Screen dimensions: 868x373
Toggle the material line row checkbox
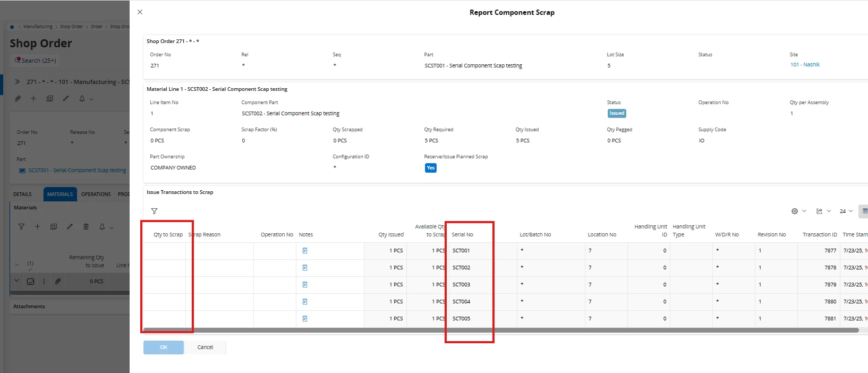[x=31, y=282]
